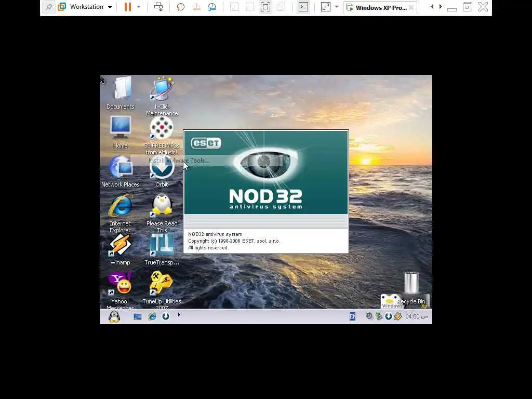Toggle full screen mode icon
Screen dimensions: 532x399
pos(265,7)
